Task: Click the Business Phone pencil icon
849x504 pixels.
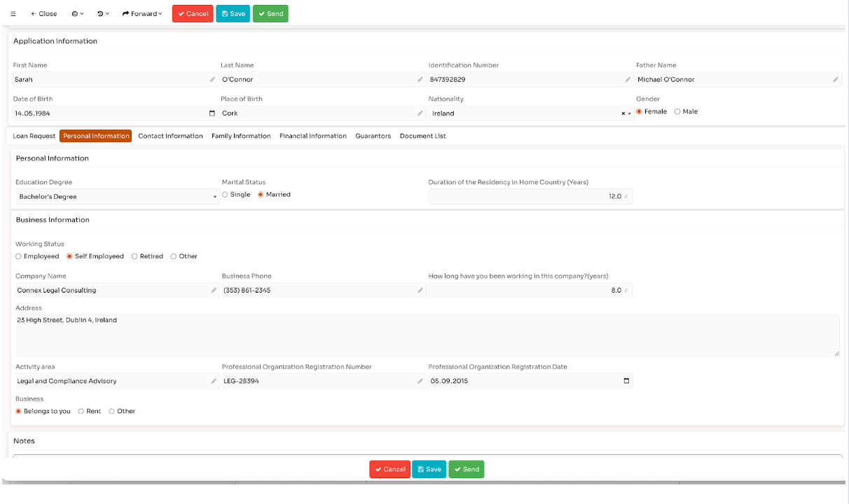Action: coord(420,290)
